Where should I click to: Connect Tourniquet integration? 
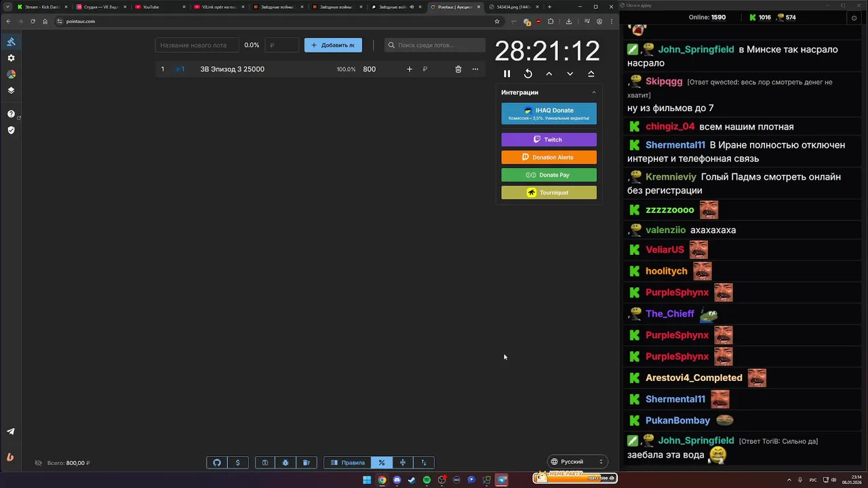pos(549,192)
